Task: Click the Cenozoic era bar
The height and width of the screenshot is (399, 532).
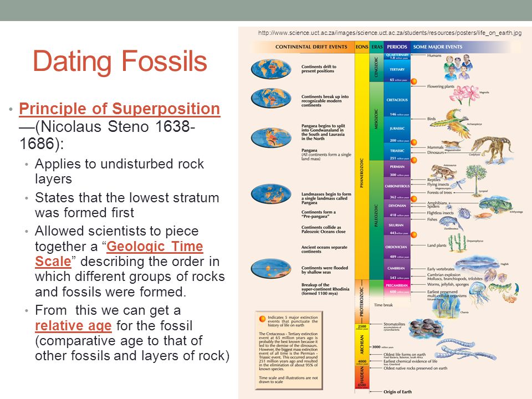Action: point(376,68)
